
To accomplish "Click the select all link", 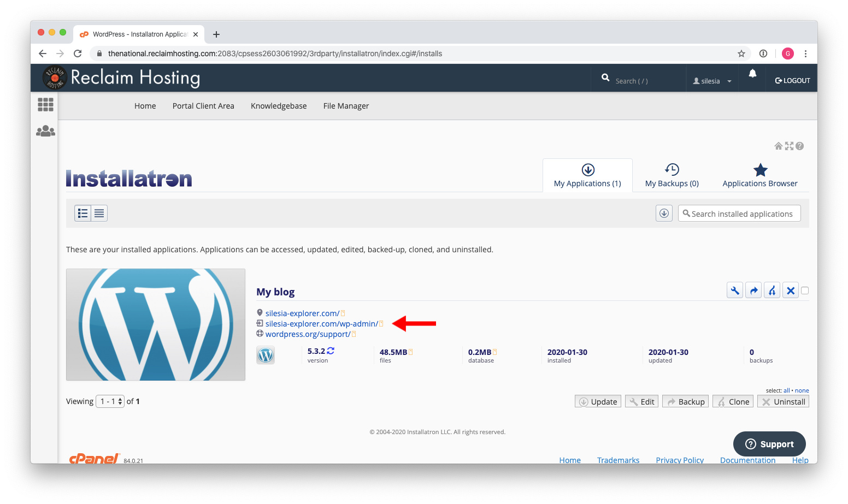I will tap(787, 390).
